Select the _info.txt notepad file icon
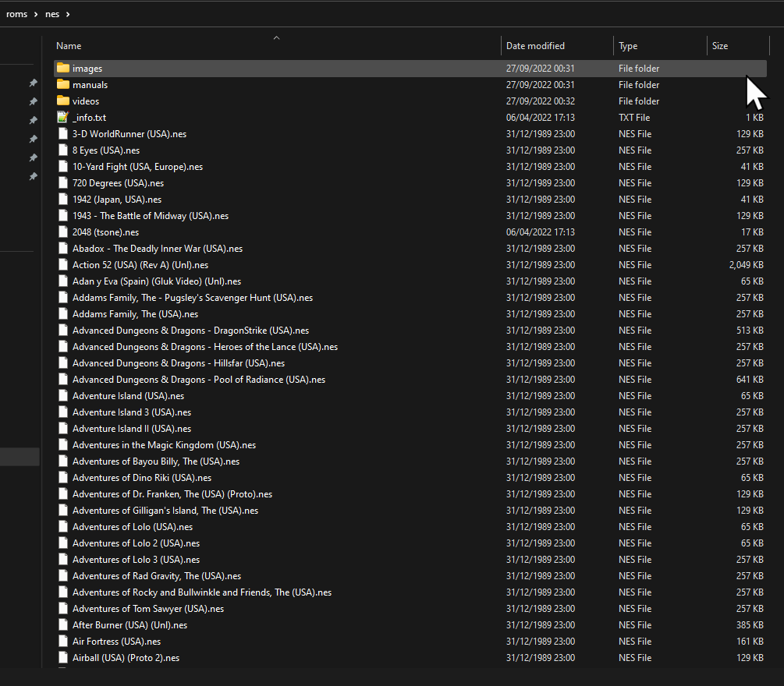 click(x=63, y=118)
